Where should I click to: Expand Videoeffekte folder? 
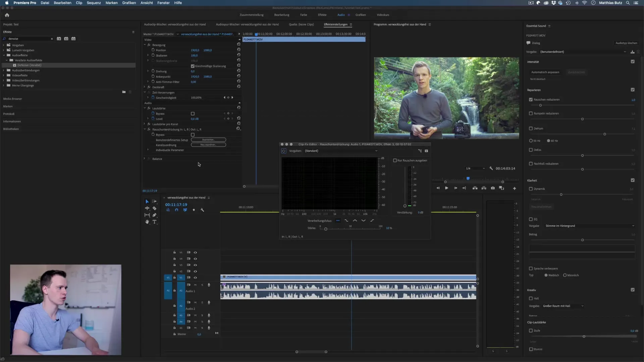click(x=4, y=75)
